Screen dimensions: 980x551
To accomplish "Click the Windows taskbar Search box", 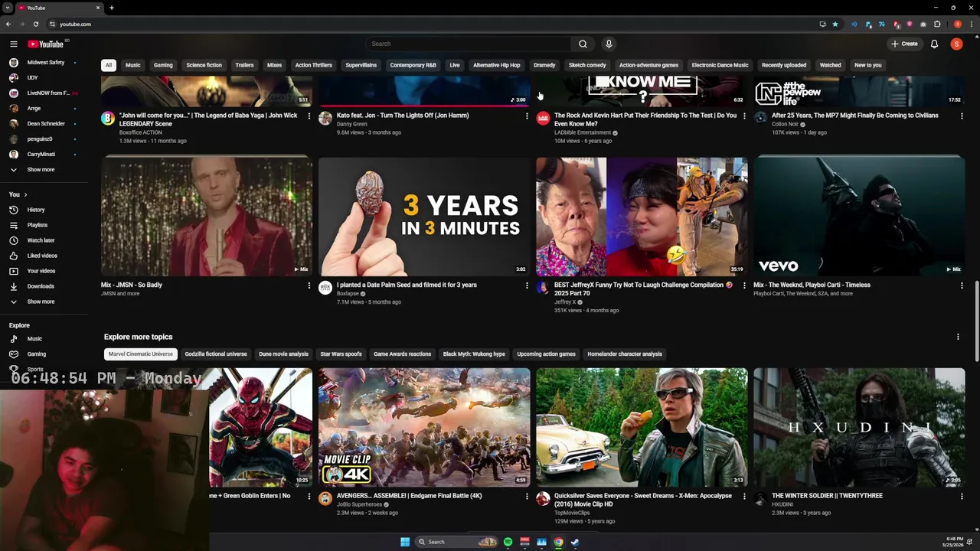I will pyautogui.click(x=456, y=542).
